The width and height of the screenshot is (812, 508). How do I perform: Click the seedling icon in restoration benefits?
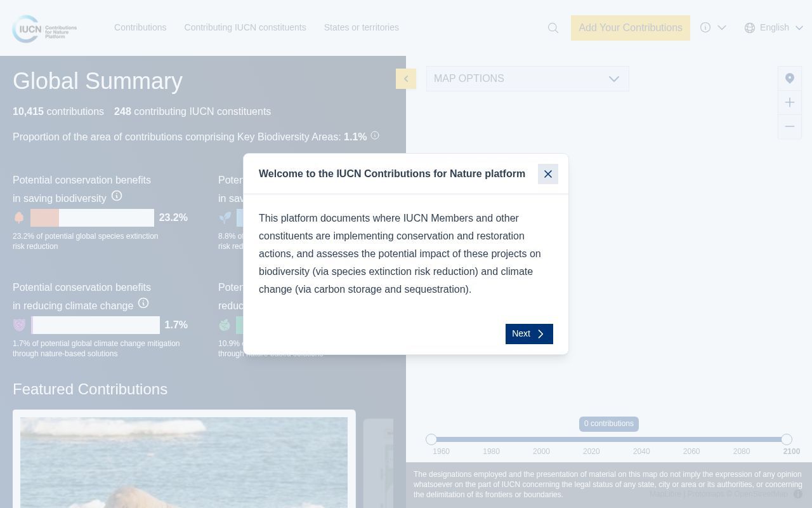pos(225,218)
